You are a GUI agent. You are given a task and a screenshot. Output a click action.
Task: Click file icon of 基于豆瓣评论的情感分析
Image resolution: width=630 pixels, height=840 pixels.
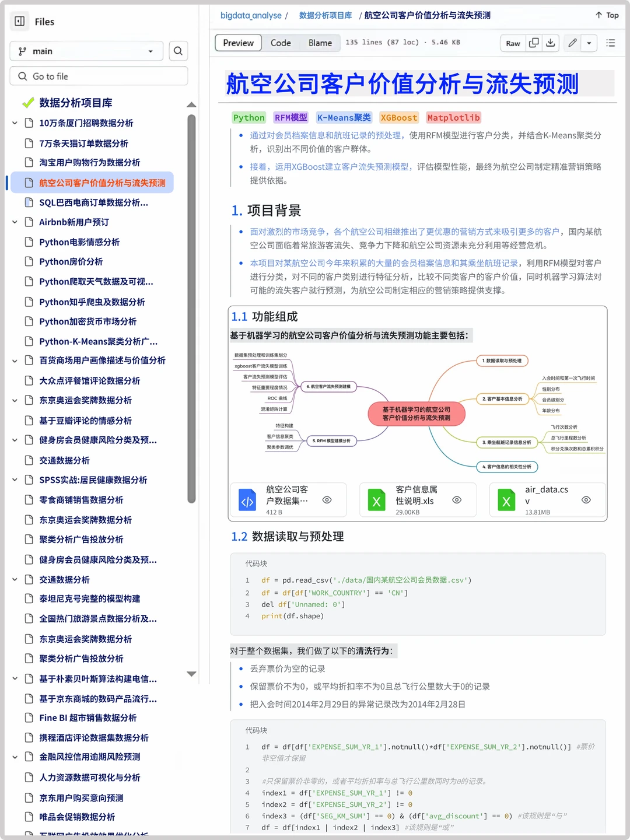(x=29, y=421)
